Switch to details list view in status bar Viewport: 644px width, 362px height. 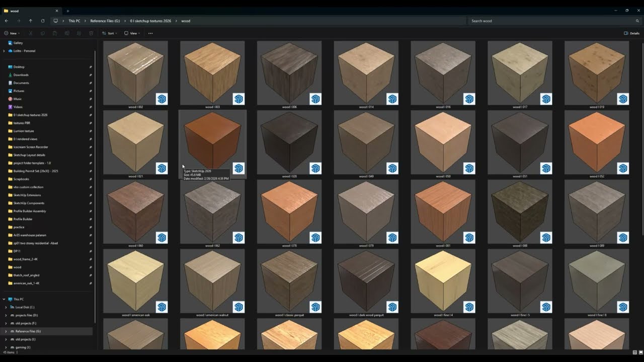tap(635, 352)
